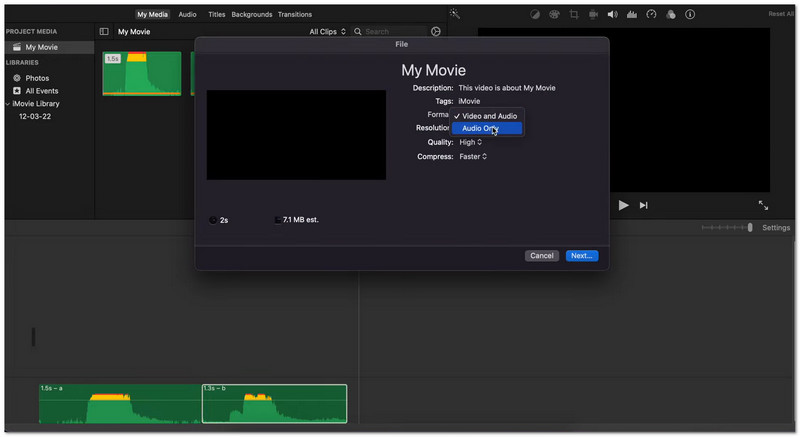Select the 1.5s clip thumbnail in browser
Screen dimensions: 800x437
click(x=142, y=73)
